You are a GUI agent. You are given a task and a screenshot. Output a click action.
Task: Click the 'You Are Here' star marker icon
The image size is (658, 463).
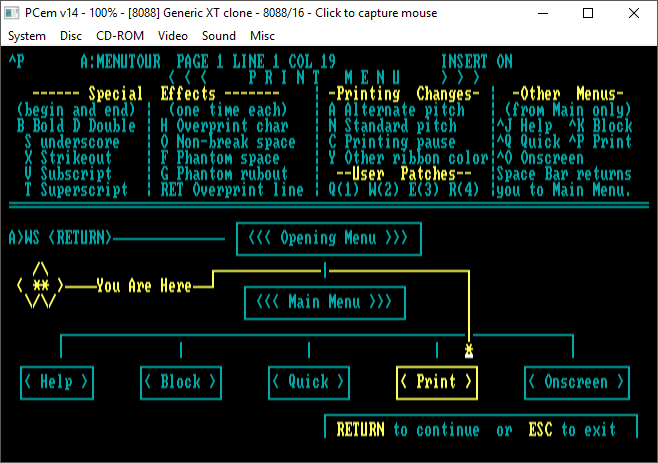(x=40, y=285)
